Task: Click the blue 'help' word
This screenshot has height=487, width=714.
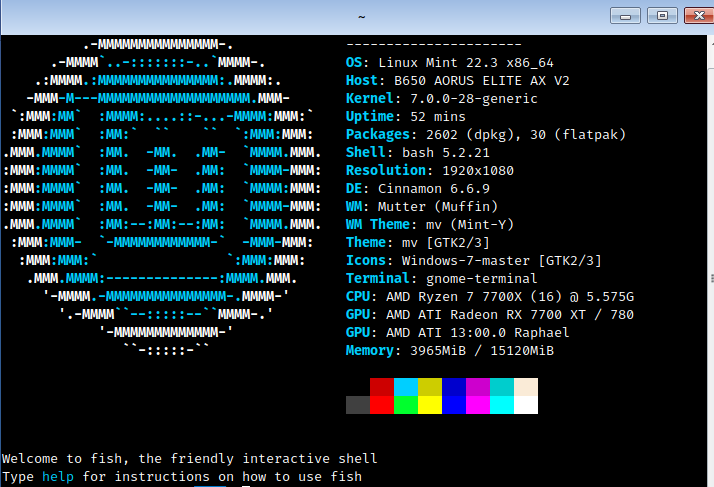Action: click(x=58, y=477)
